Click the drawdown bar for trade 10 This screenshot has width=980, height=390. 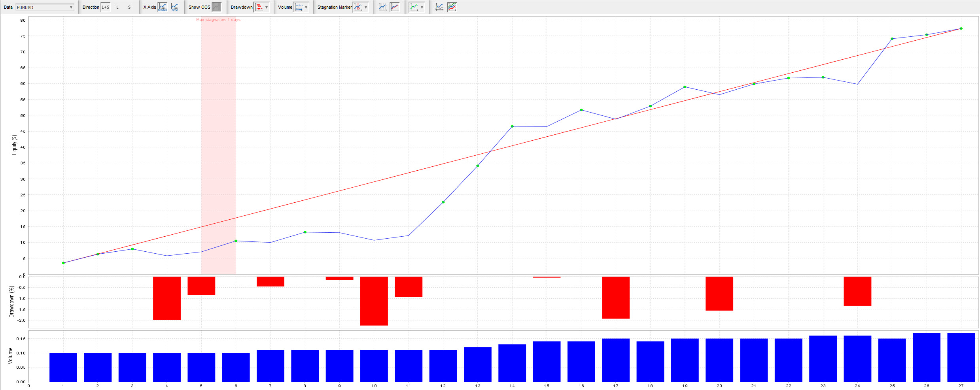pyautogui.click(x=374, y=301)
